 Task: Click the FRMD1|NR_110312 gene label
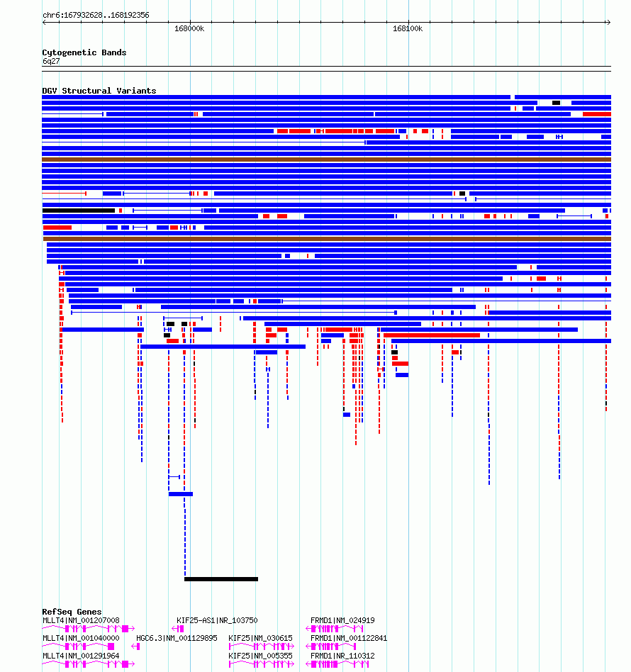point(342,656)
